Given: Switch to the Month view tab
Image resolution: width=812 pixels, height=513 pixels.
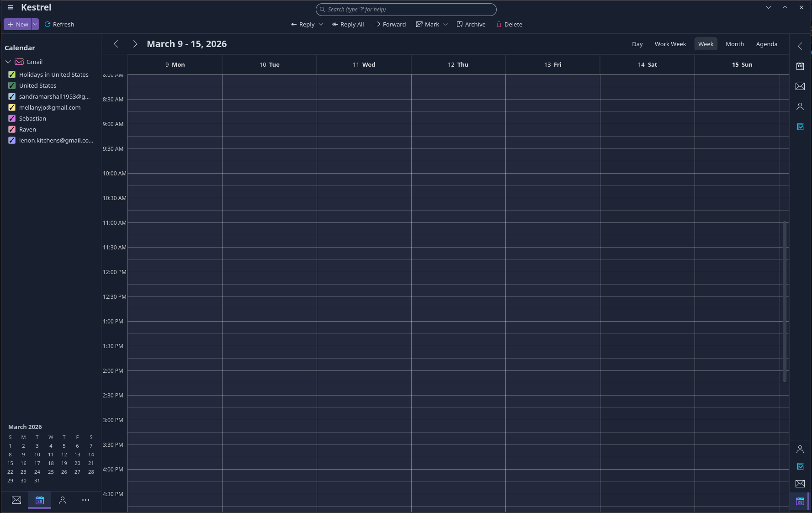Looking at the screenshot, I should pos(734,44).
